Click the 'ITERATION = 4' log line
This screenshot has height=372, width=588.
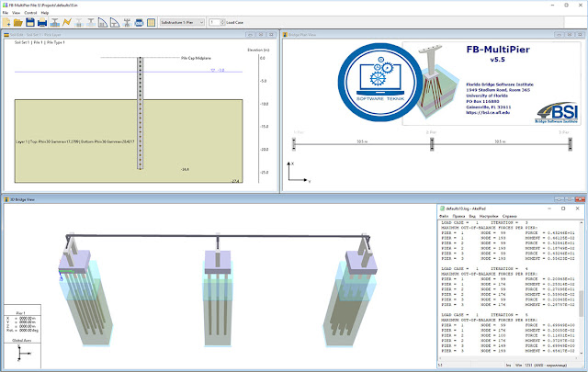click(x=484, y=269)
